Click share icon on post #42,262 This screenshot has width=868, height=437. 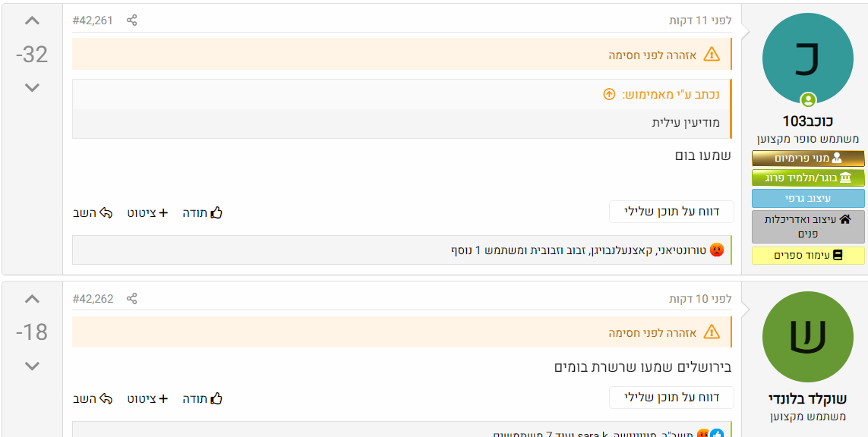(131, 299)
